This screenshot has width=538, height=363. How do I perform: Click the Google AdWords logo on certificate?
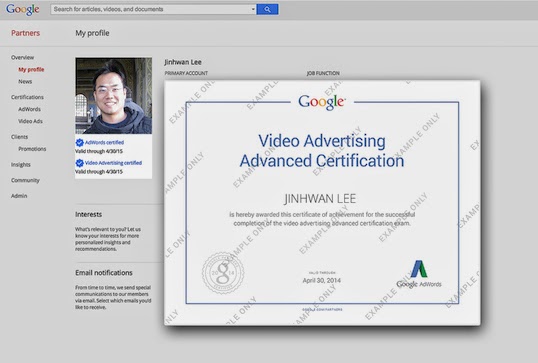click(x=419, y=274)
